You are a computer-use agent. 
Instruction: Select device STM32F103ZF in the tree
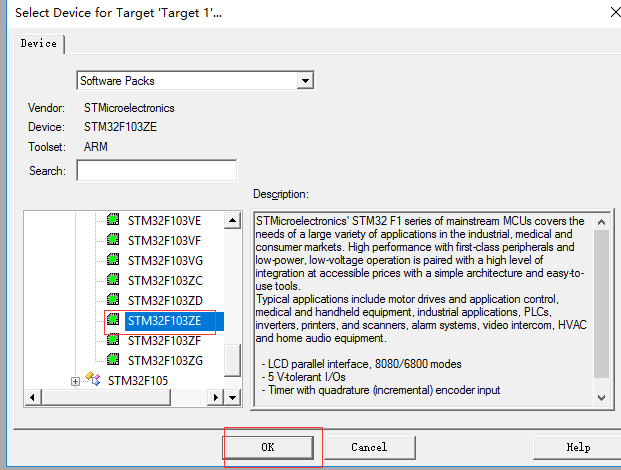[x=164, y=341]
